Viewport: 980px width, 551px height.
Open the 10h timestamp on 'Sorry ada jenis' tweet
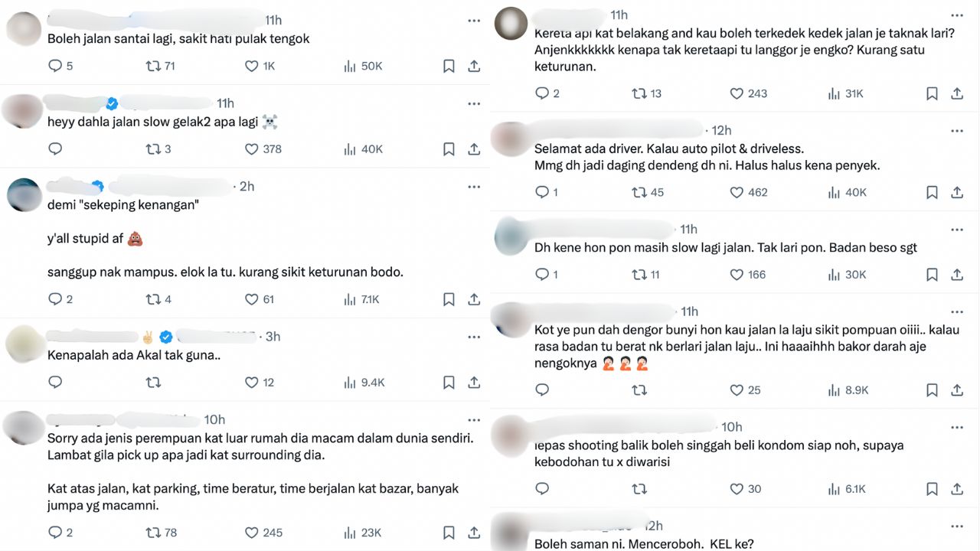[x=214, y=419]
